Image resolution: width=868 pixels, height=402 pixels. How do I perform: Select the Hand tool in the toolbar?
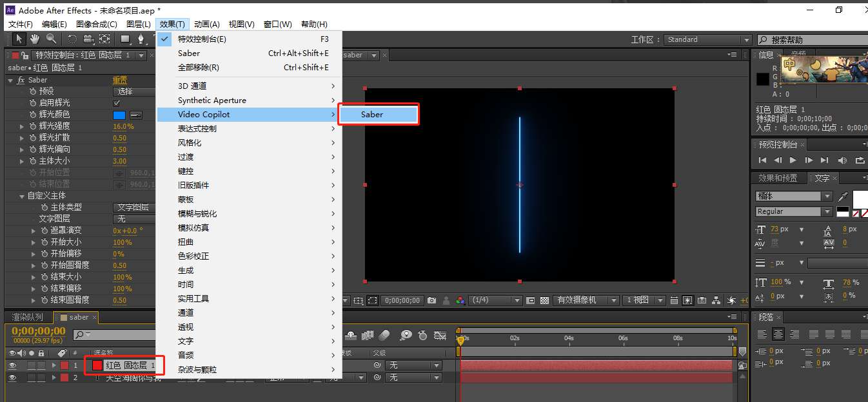coord(35,39)
